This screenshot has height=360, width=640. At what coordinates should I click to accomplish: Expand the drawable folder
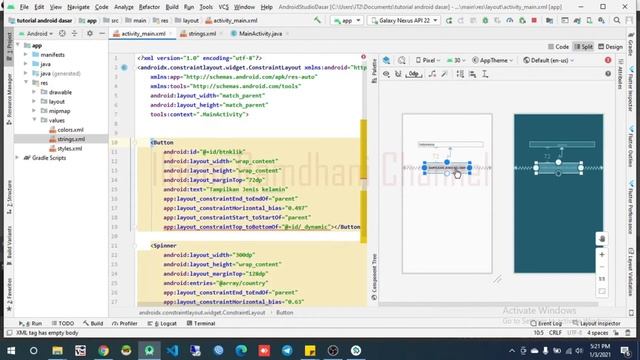pyautogui.click(x=34, y=92)
